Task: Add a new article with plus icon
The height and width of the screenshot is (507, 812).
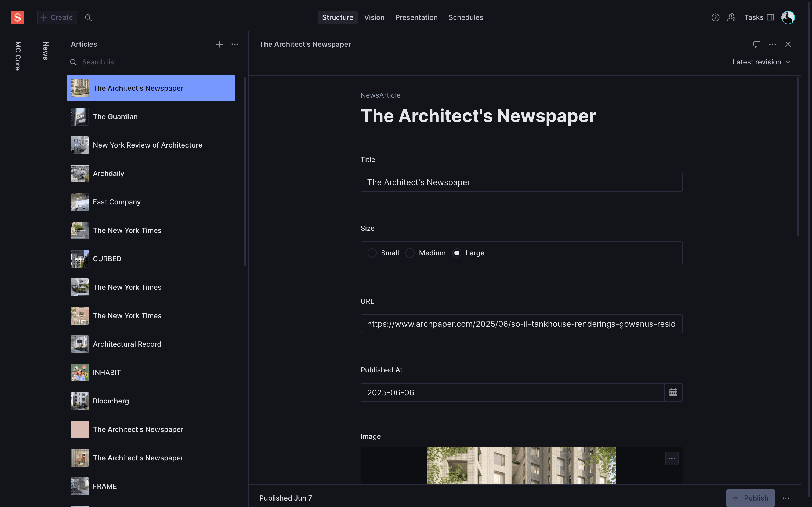Action: click(219, 44)
